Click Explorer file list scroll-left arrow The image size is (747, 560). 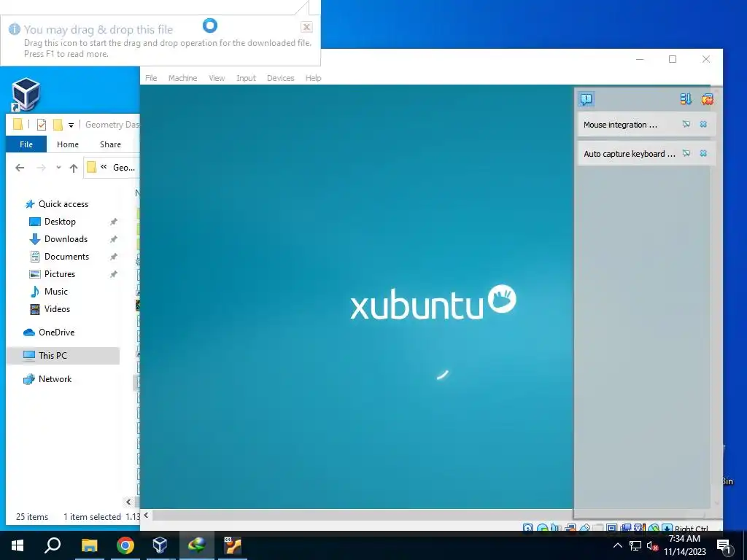128,502
